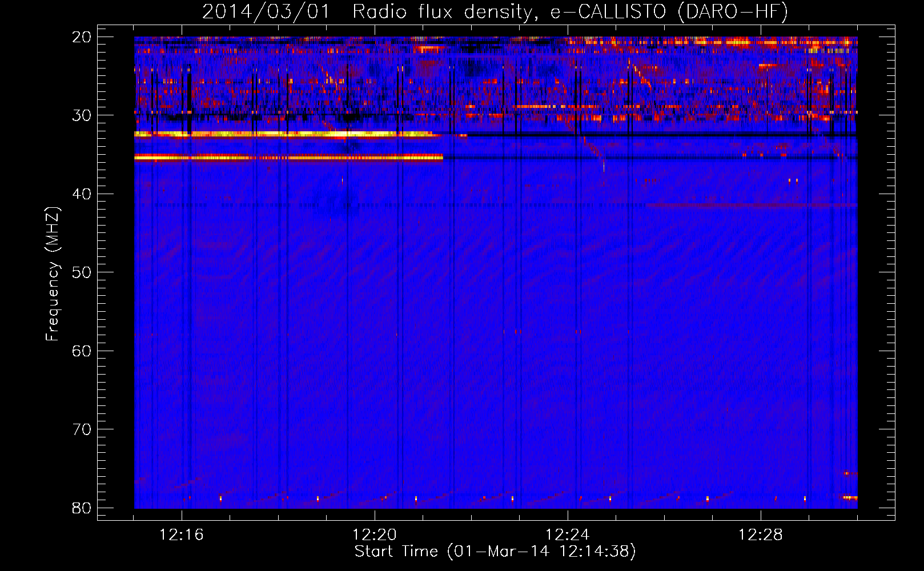This screenshot has width=924, height=571.
Task: Select the 12:16 time tick label
Action: tap(182, 535)
